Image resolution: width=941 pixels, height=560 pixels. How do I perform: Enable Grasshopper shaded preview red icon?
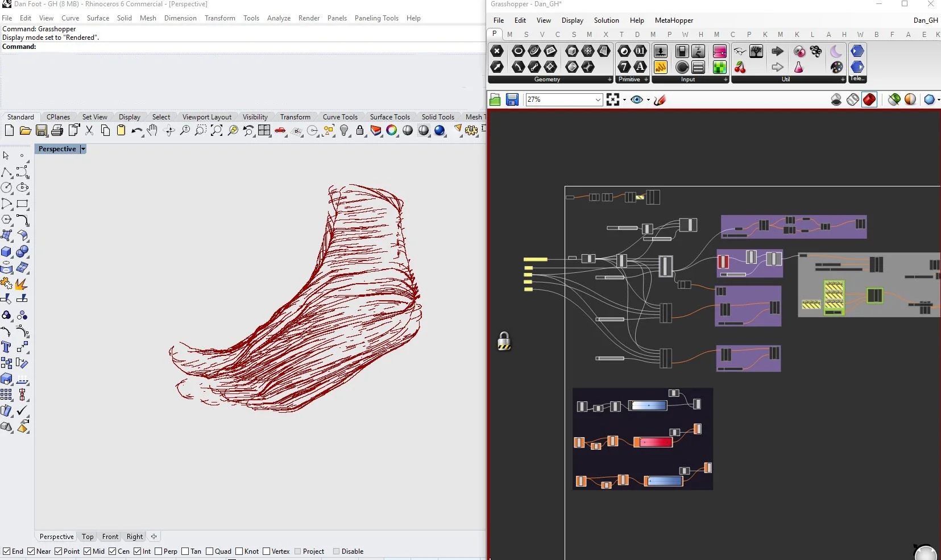[x=869, y=100]
